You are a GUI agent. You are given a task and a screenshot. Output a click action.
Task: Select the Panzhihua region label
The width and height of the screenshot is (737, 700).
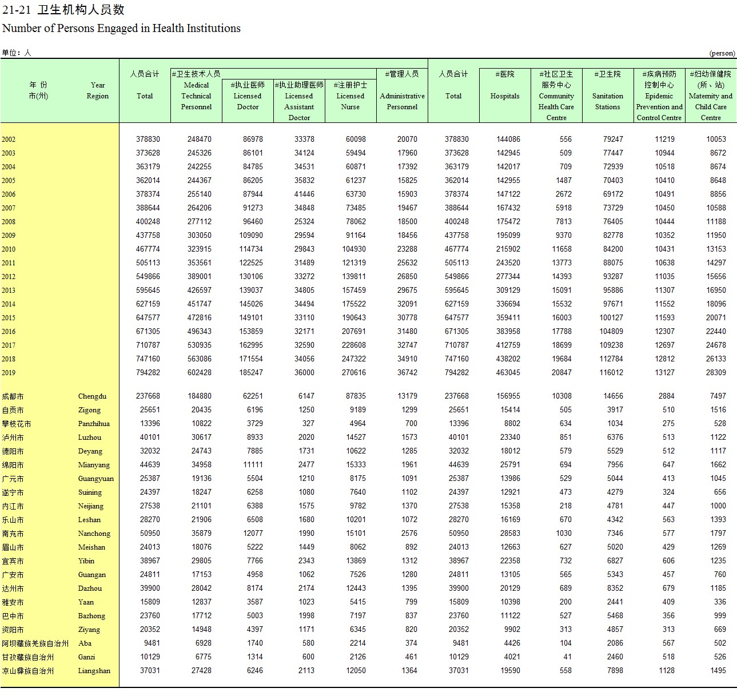tap(94, 424)
